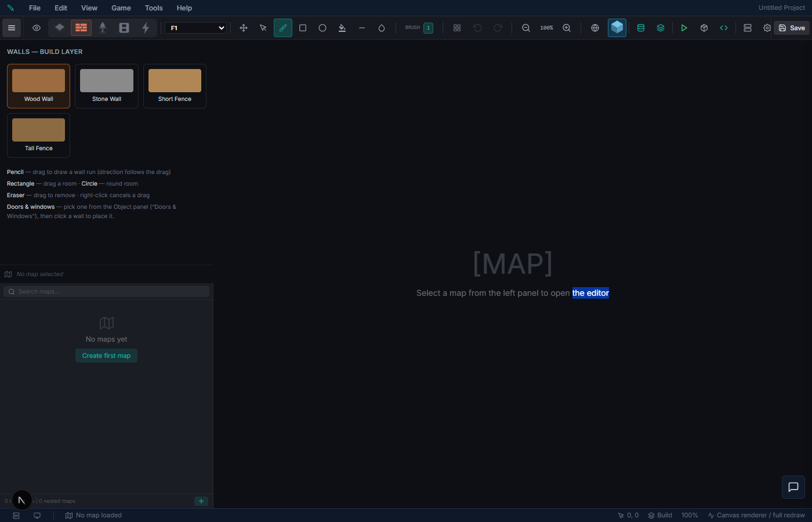Select the paint bucket fill tool
Image resolution: width=812 pixels, height=522 pixels.
pyautogui.click(x=342, y=28)
